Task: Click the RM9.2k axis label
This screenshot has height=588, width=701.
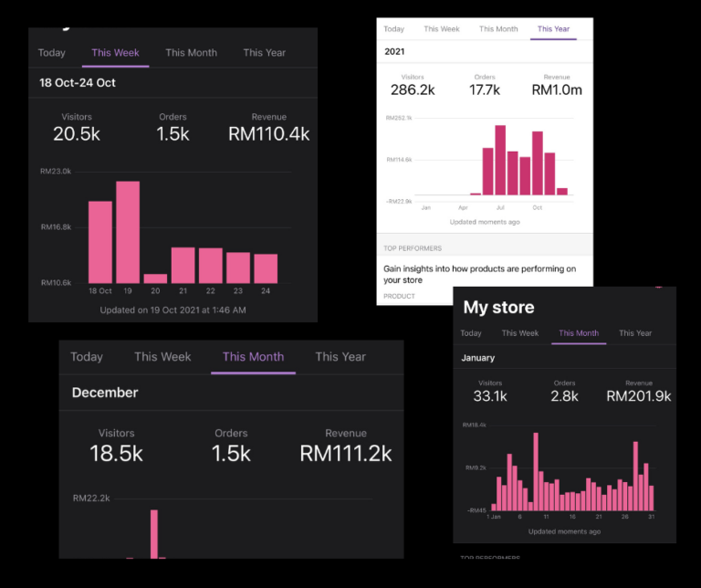Action: (x=476, y=467)
